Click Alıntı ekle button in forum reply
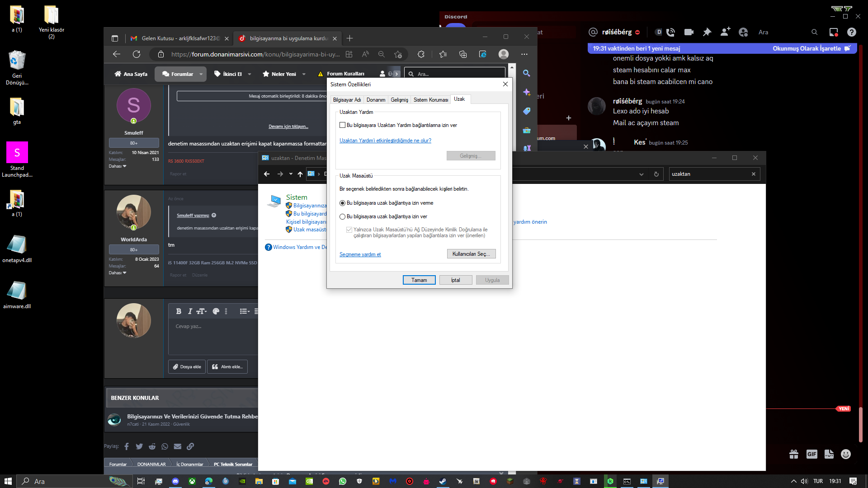Viewport: 868px width, 488px height. coord(227,367)
